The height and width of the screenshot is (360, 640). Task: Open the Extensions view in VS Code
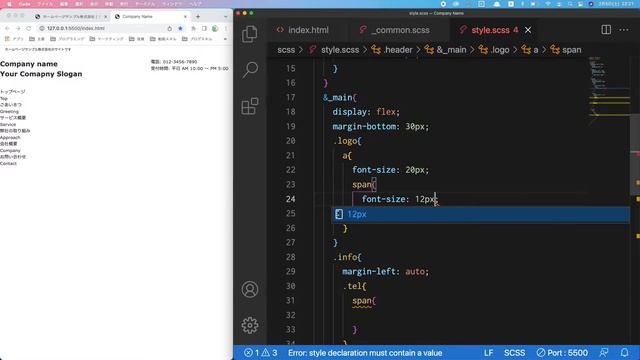[x=250, y=106]
